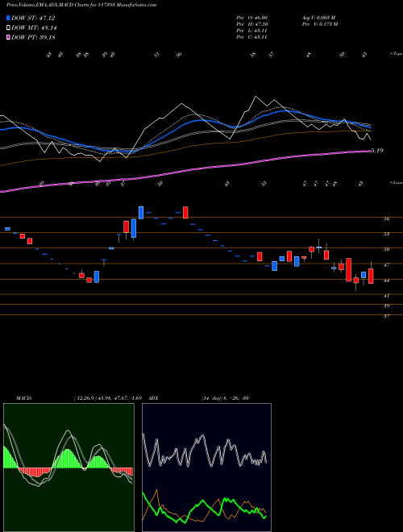Screen dimensions: 403x532
Task: Click the '5.19' label at the magenta line's end
Action: pyautogui.click(x=377, y=151)
